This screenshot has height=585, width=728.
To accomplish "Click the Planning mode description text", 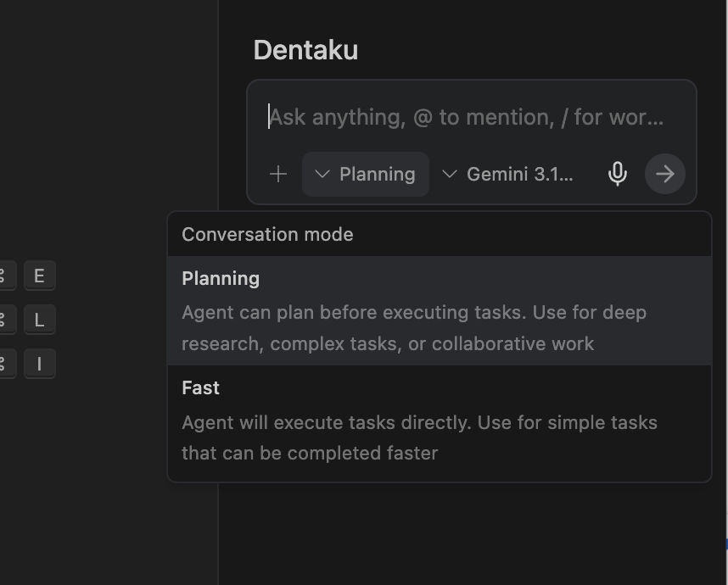I will 414,328.
